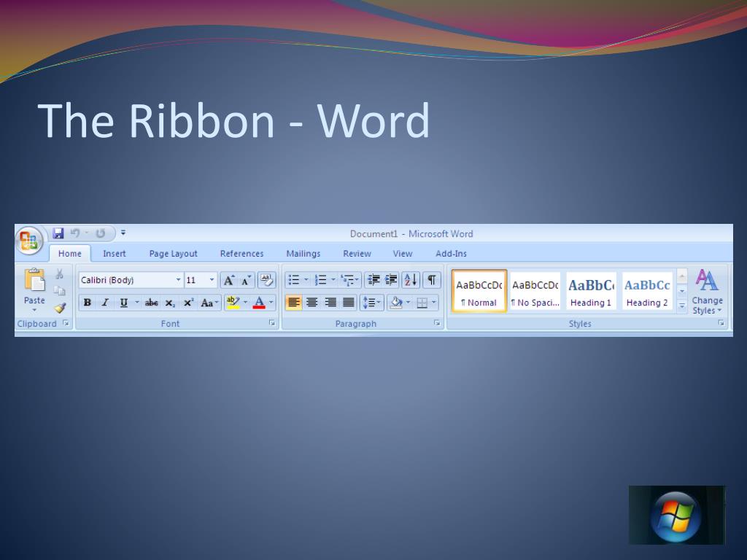Open Customize Quick Access Toolbar dropdown
This screenshot has width=747, height=560.
pos(123,233)
